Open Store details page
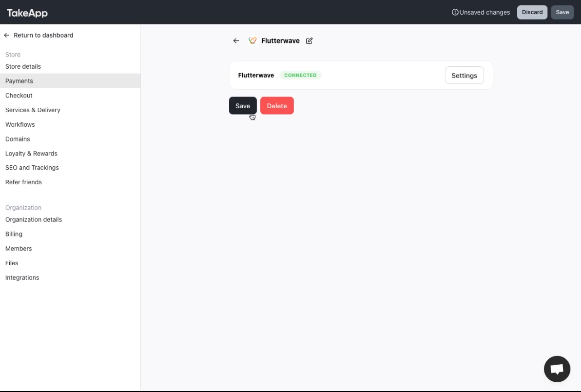This screenshot has height=392, width=581. (x=23, y=66)
